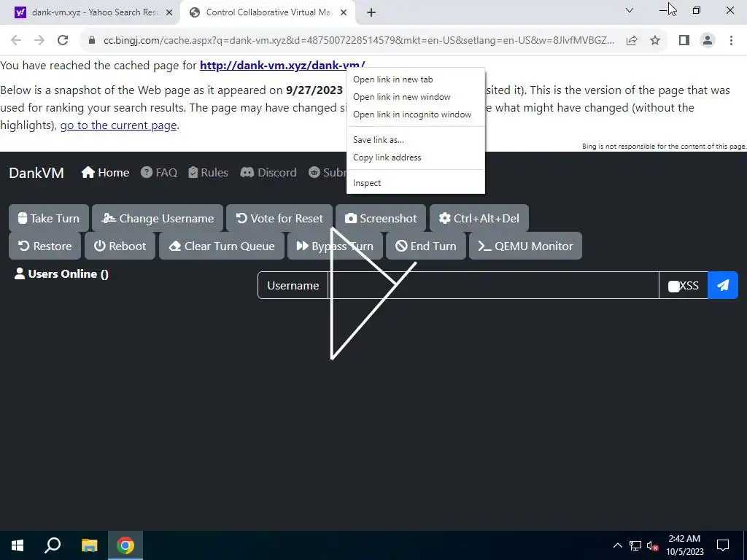This screenshot has width=747, height=560.
Task: Toggle the XSS checkbox
Action: pos(673,286)
